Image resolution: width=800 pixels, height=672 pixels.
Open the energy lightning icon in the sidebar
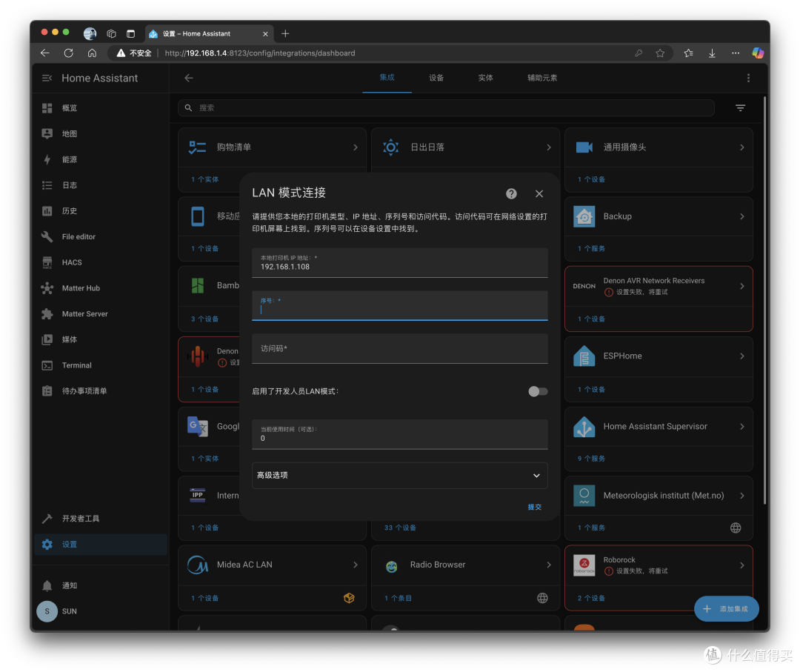pyautogui.click(x=47, y=160)
